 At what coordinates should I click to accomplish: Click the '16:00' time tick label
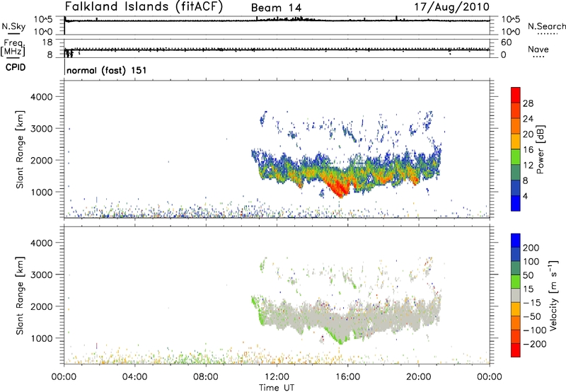[347, 377]
